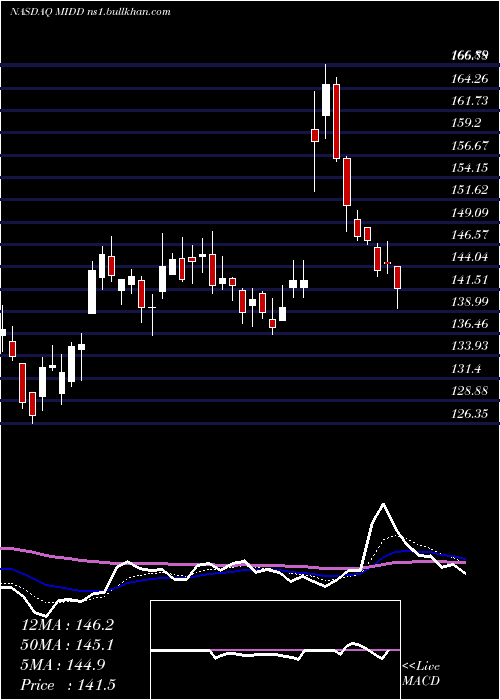This screenshot has width=500, height=700.
Task: Click the 126.35 price axis label
Action: pyautogui.click(x=470, y=413)
